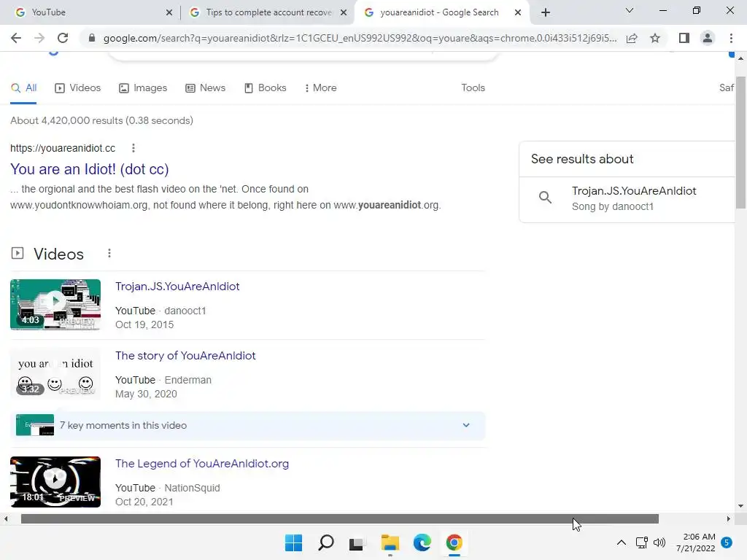Open You are an Idiot! (dot cc) link
The width and height of the screenshot is (747, 560).
(x=90, y=169)
